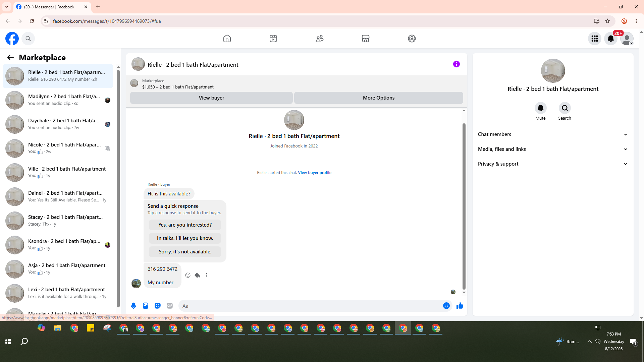Record a voice clip with the microphone
Screen dimensions: 644x362
coord(133,306)
